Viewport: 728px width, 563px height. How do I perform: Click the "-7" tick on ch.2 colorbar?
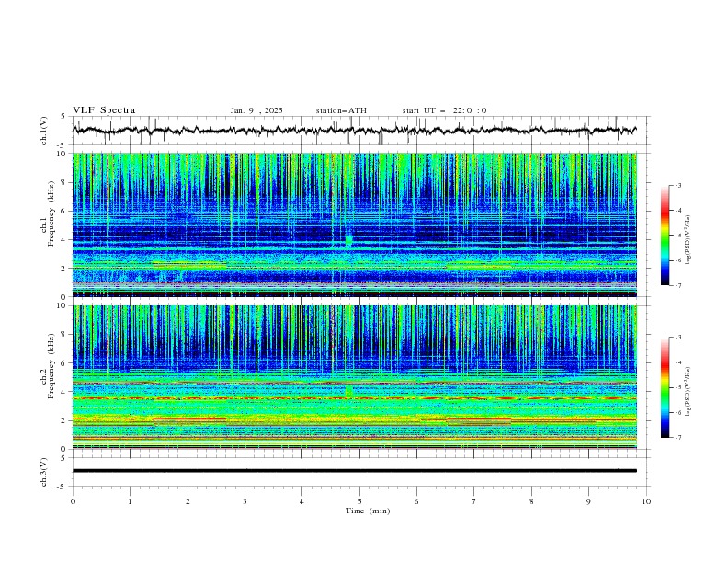pyautogui.click(x=677, y=437)
